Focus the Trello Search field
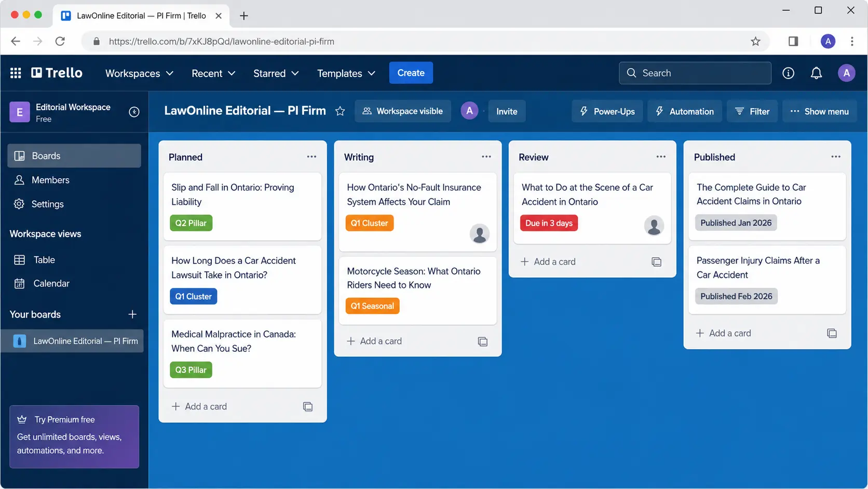This screenshot has width=868, height=489. 695,73
